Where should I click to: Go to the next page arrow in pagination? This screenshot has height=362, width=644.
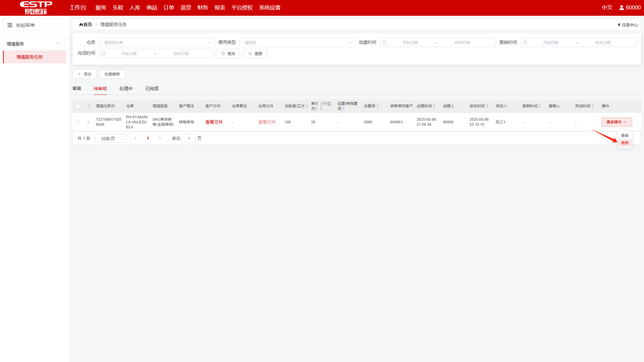[x=160, y=138]
